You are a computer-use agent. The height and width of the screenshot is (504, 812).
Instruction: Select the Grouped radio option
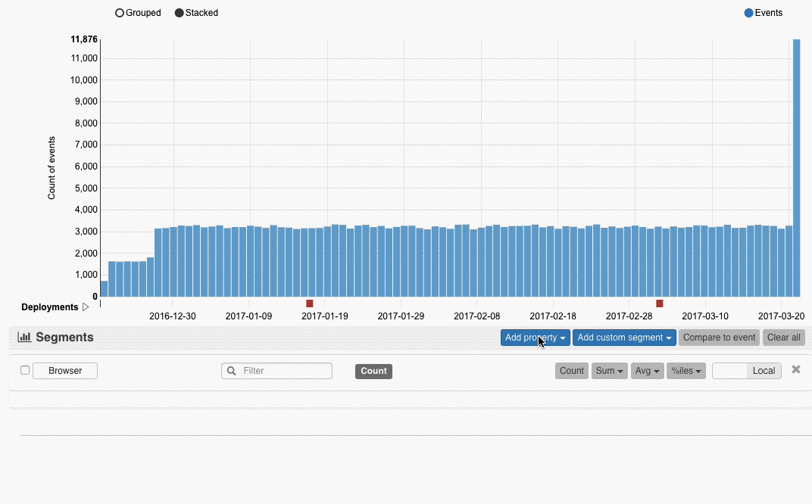point(120,13)
